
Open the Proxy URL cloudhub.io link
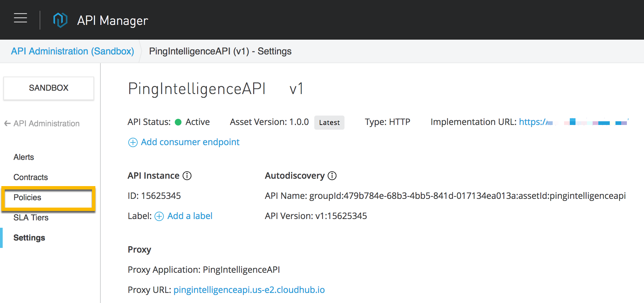pos(249,290)
